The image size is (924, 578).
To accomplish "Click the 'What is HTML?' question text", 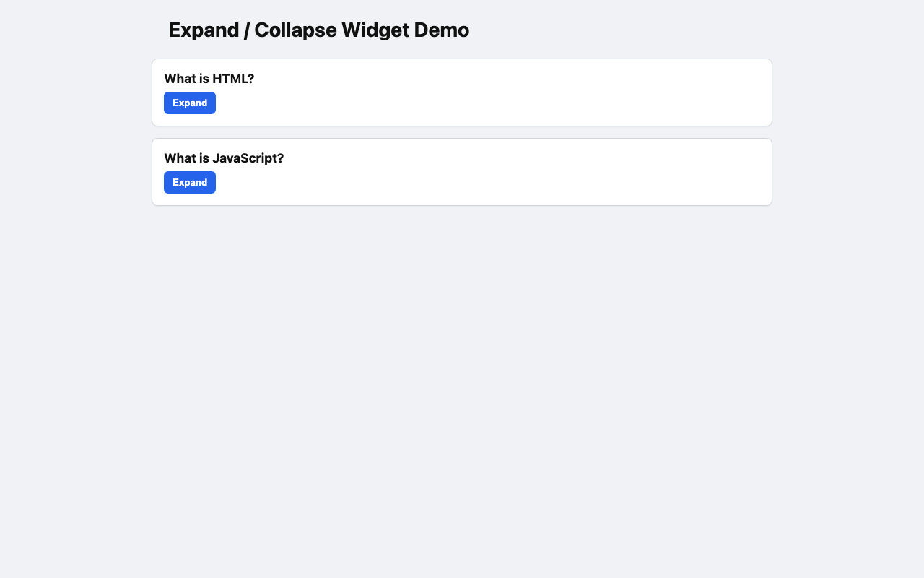I will (x=209, y=79).
